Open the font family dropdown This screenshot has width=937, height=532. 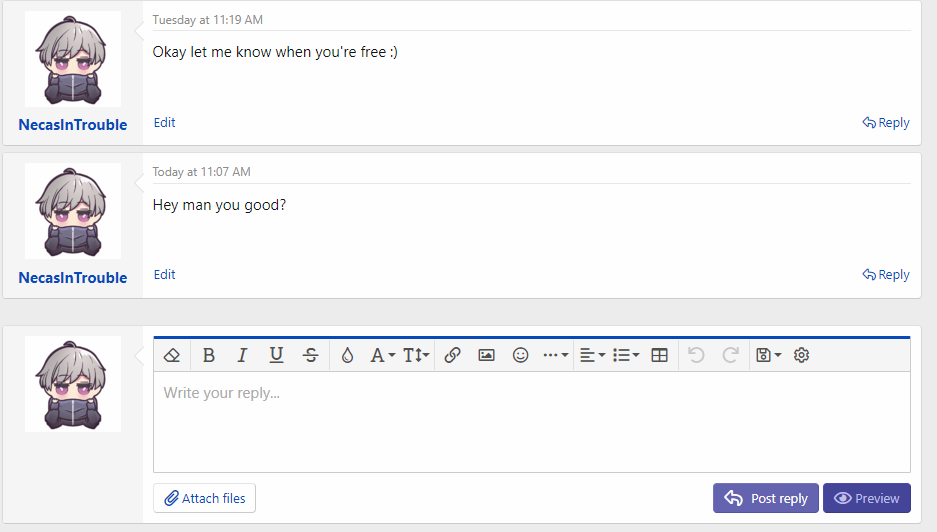click(382, 355)
